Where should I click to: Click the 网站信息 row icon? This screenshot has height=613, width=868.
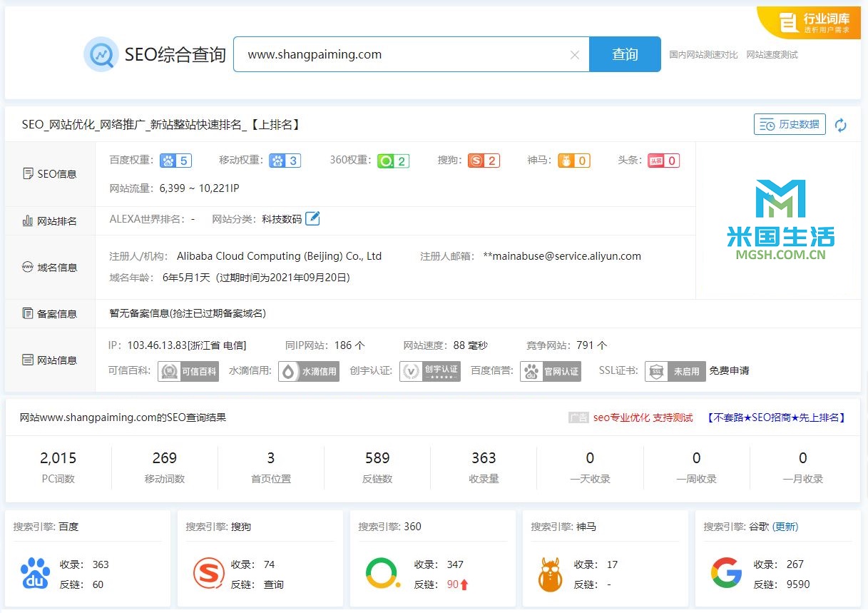coord(28,360)
